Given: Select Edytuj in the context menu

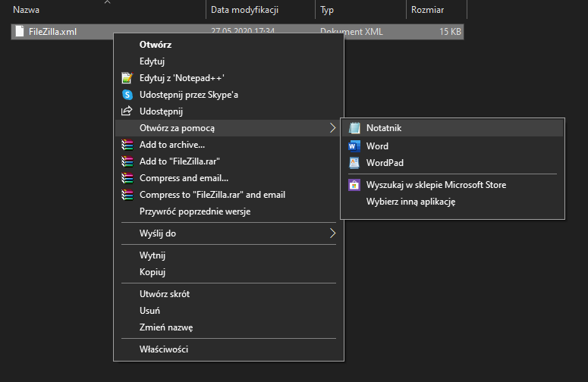Looking at the screenshot, I should point(228,61).
